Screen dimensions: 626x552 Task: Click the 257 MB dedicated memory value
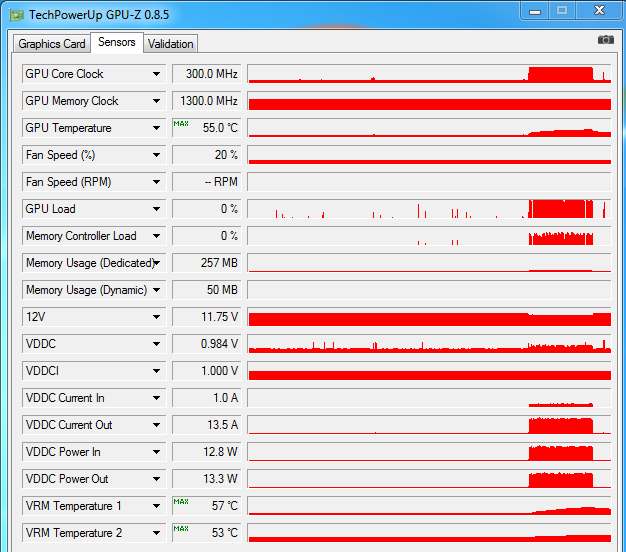[x=207, y=263]
